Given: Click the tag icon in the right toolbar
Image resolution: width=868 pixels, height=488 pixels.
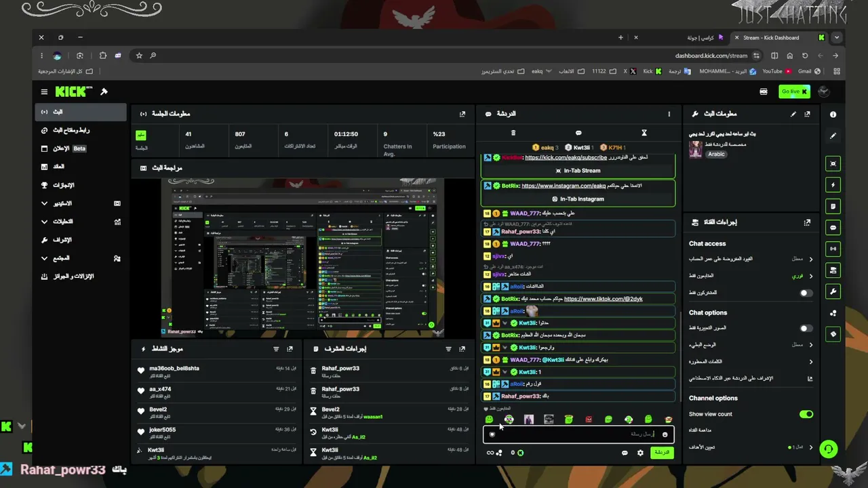Looking at the screenshot, I should pos(833,334).
